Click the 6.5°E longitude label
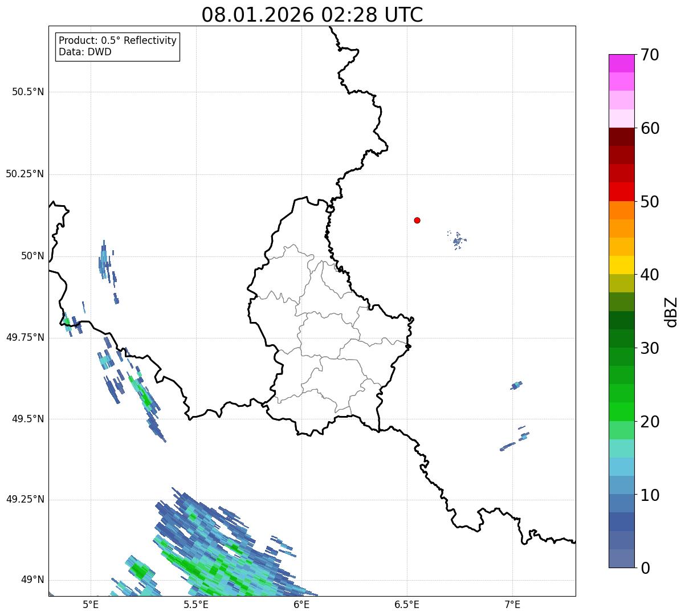The image size is (685, 616). pyautogui.click(x=407, y=605)
